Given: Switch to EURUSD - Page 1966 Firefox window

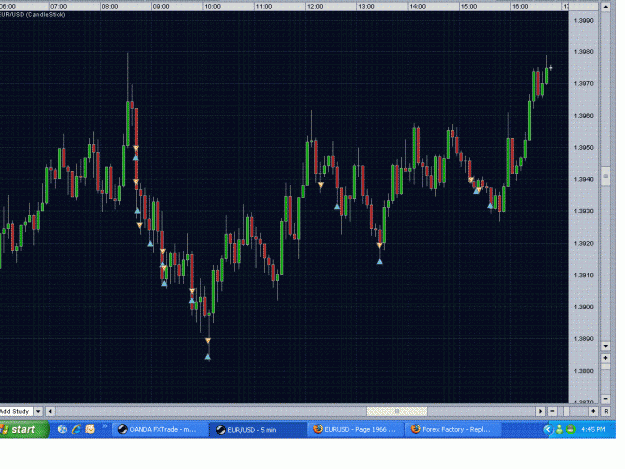Looking at the screenshot, I should click(x=356, y=430).
